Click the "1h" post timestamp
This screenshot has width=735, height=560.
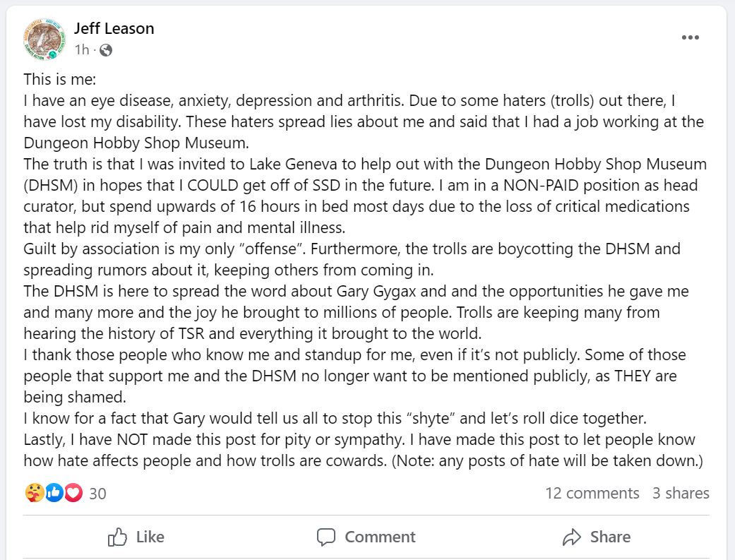pyautogui.click(x=82, y=50)
